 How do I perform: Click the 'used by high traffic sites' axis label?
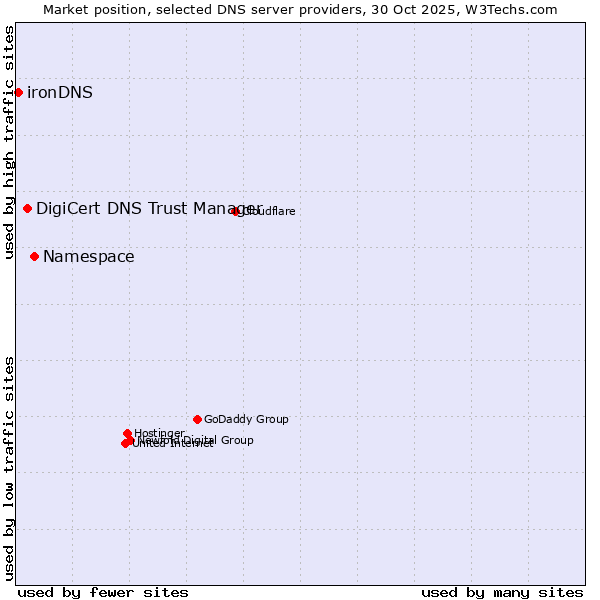click(x=9, y=142)
